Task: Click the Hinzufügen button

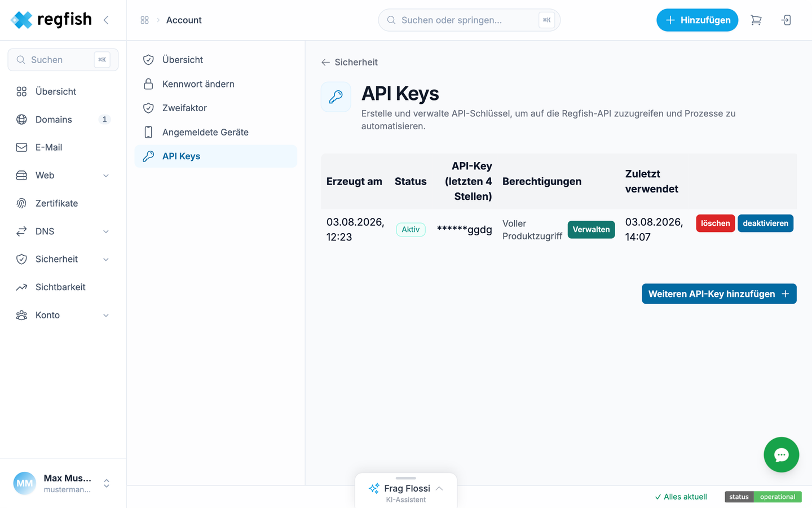Action: pos(697,20)
